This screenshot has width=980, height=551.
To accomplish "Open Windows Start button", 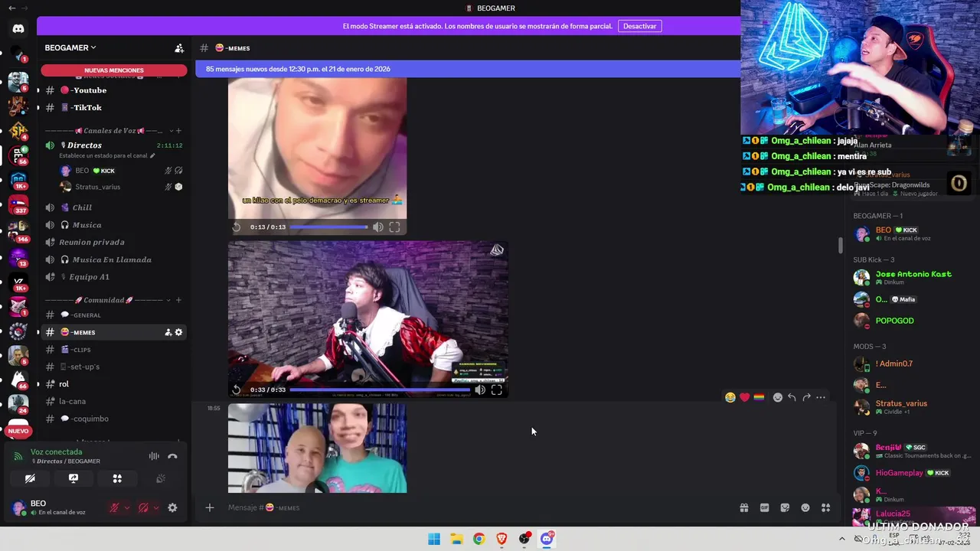I will 434,539.
